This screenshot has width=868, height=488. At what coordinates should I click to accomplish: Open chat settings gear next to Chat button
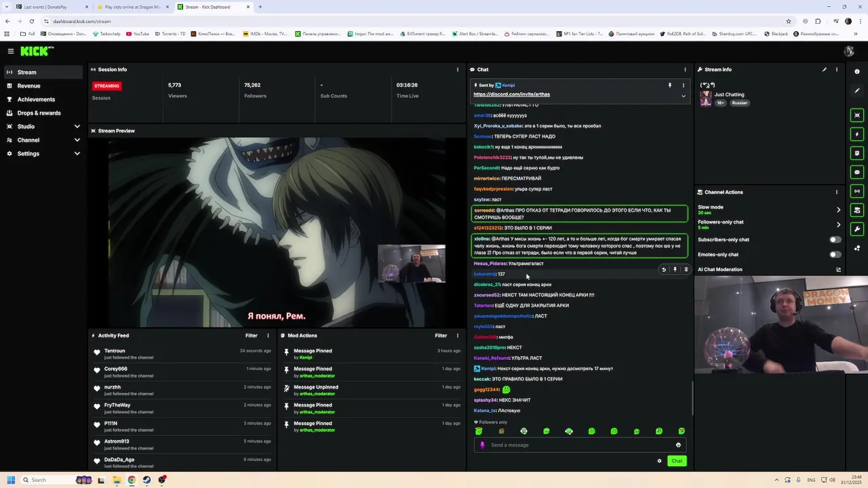point(659,461)
